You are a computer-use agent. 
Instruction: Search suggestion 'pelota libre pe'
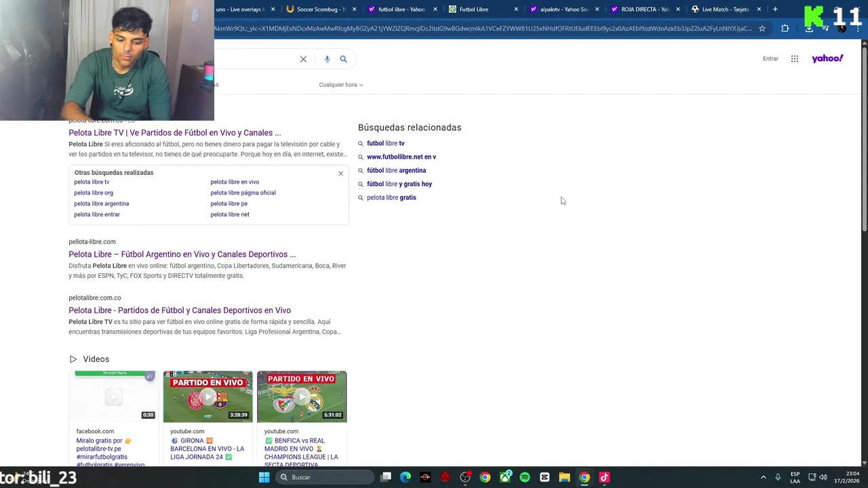pos(229,203)
